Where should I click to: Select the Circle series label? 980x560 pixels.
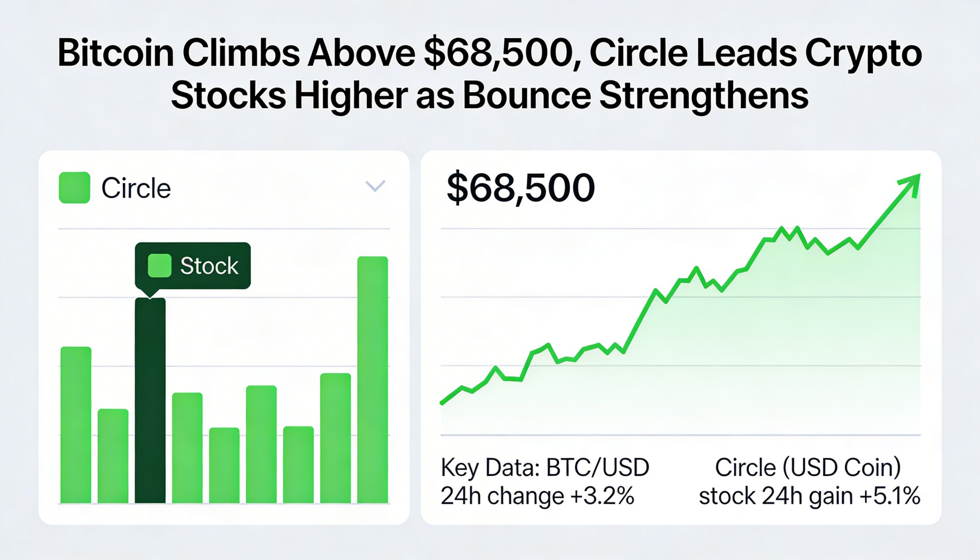136,188
